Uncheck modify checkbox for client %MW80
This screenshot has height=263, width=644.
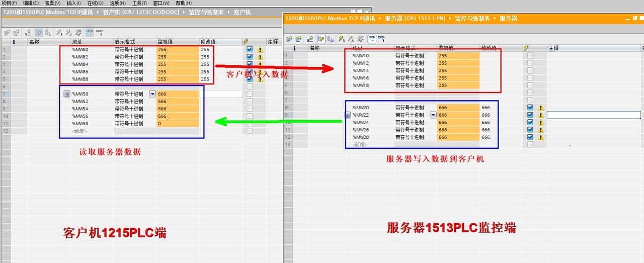click(x=250, y=50)
